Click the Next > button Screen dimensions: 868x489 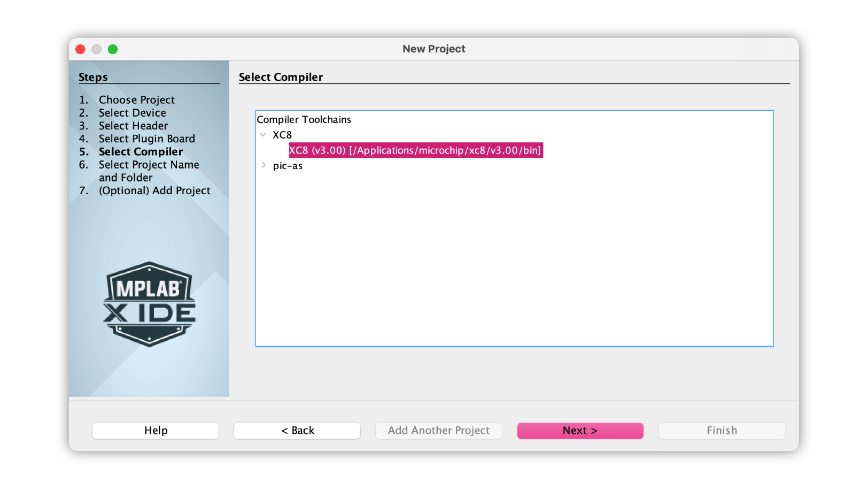click(580, 431)
